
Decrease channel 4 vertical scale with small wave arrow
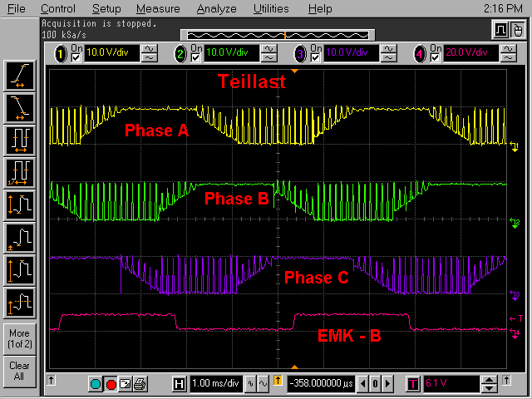coord(509,58)
